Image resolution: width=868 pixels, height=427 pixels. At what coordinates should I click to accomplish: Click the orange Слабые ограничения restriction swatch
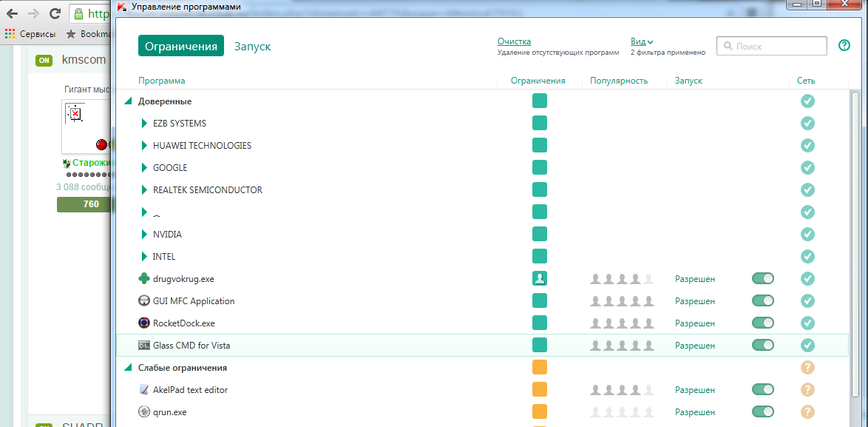tap(540, 368)
